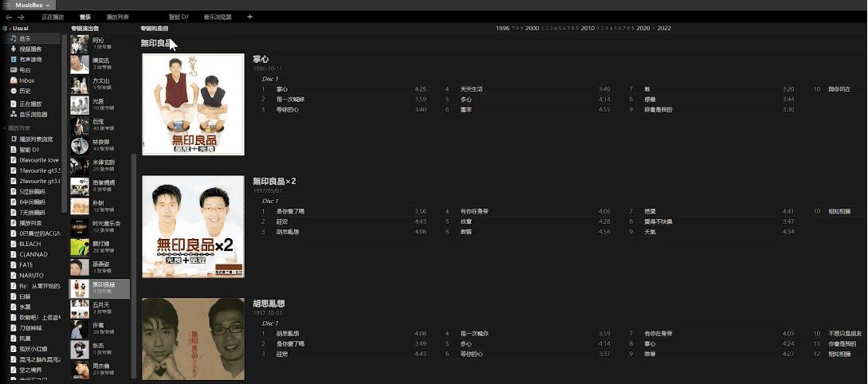This screenshot has width=868, height=384.
Task: Go back with the left arrow
Action: [x=9, y=18]
